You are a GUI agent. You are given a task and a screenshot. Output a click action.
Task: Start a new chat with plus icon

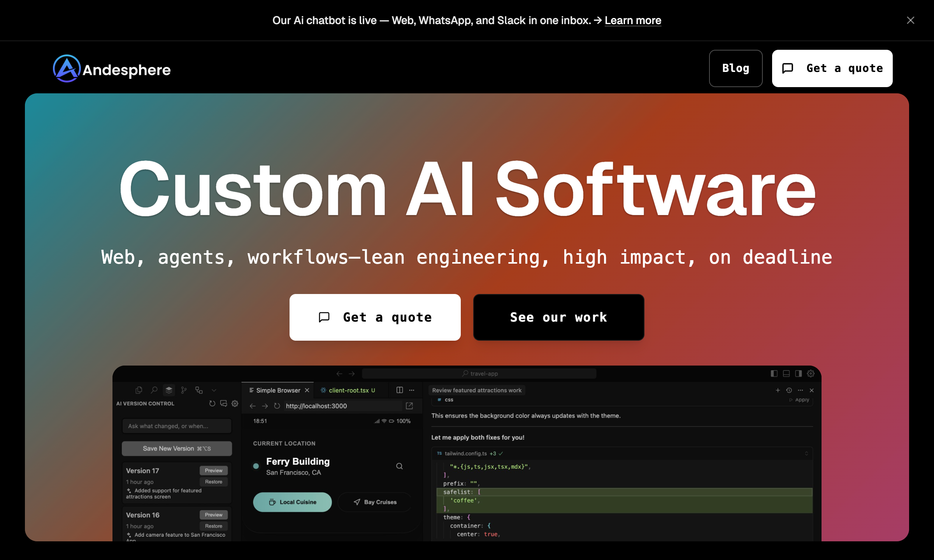(x=778, y=390)
